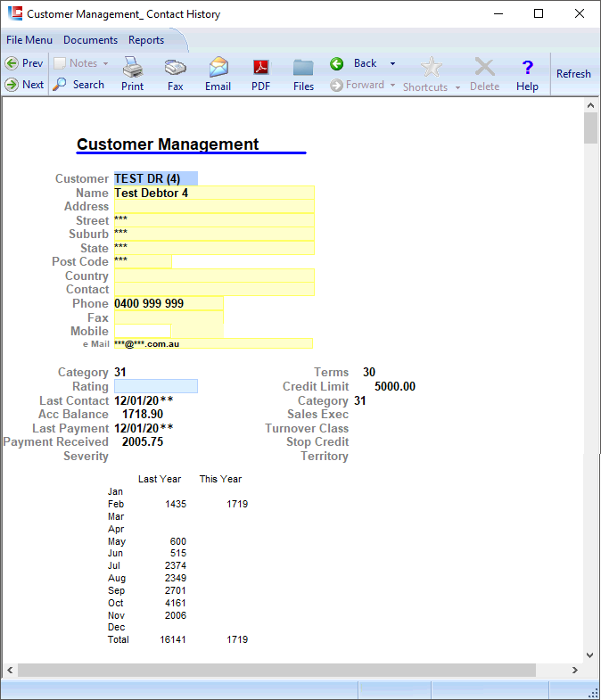Click the empty Address field

[214, 206]
